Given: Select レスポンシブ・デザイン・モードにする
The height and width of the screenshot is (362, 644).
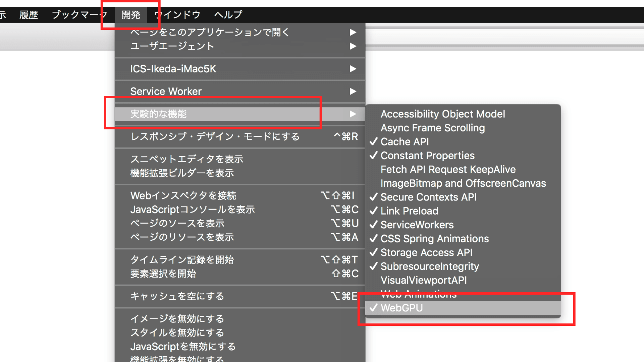Looking at the screenshot, I should click(215, 136).
